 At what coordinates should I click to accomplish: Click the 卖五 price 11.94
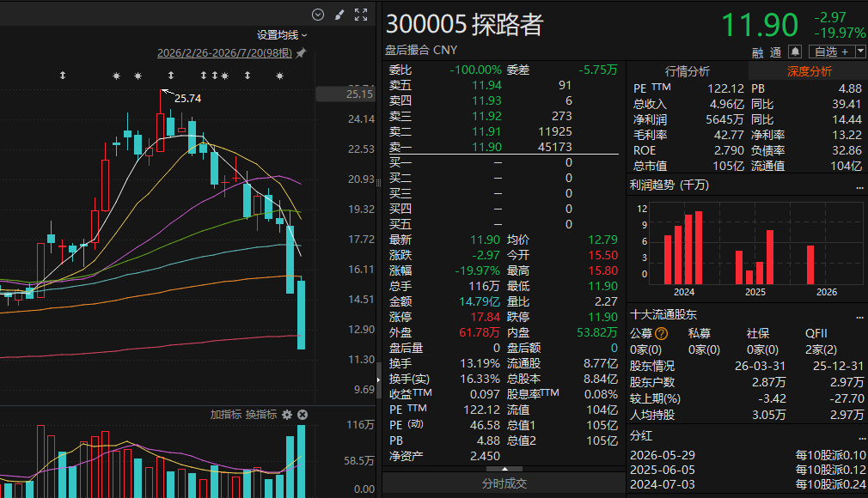[486, 85]
